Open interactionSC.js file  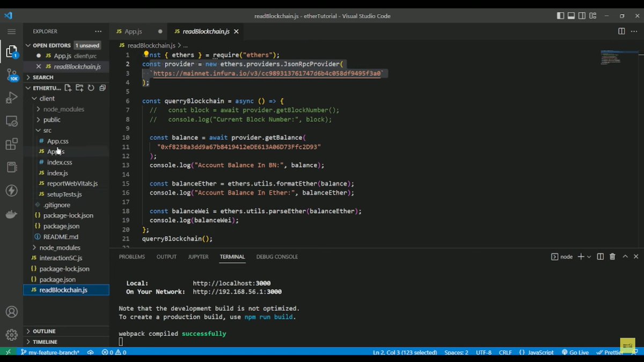coord(67,258)
